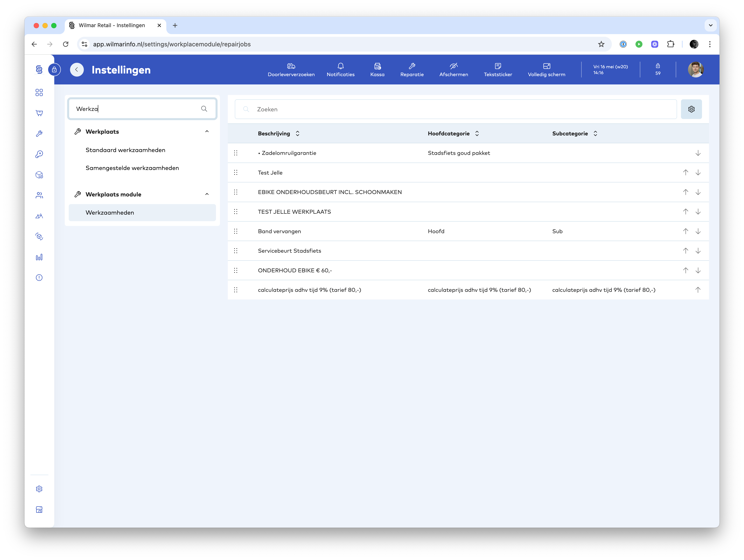Click the table settings gear button
This screenshot has width=744, height=560.
(x=691, y=109)
